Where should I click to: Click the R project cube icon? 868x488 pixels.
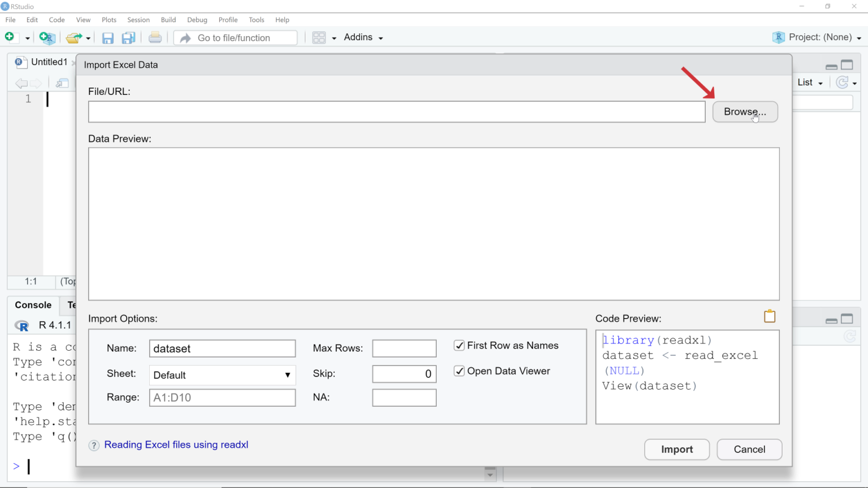(779, 37)
